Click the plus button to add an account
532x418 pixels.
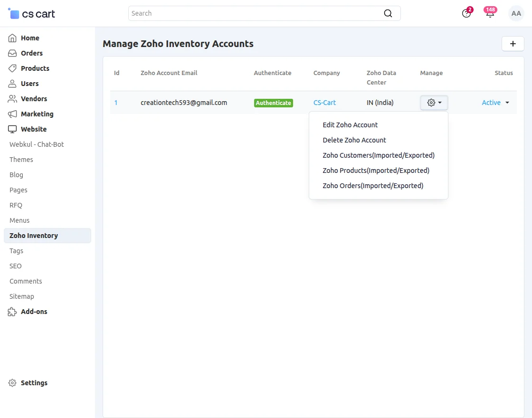tap(513, 44)
